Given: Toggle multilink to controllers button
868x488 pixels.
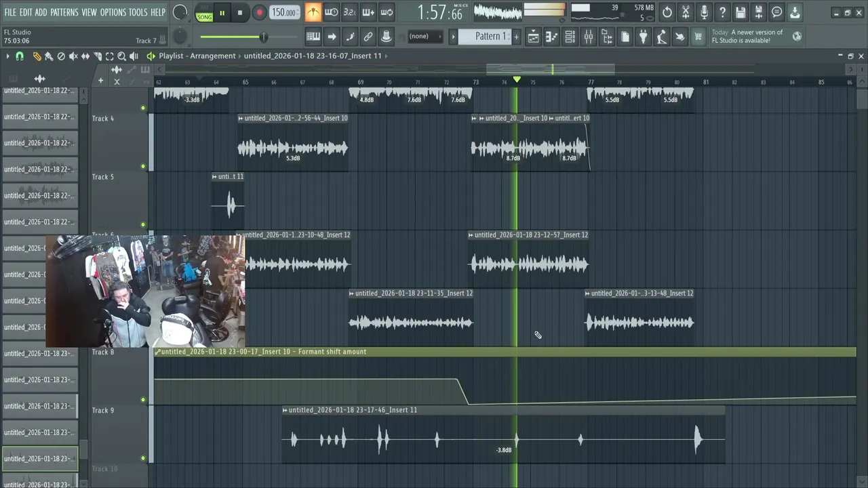Looking at the screenshot, I should pyautogui.click(x=387, y=37).
